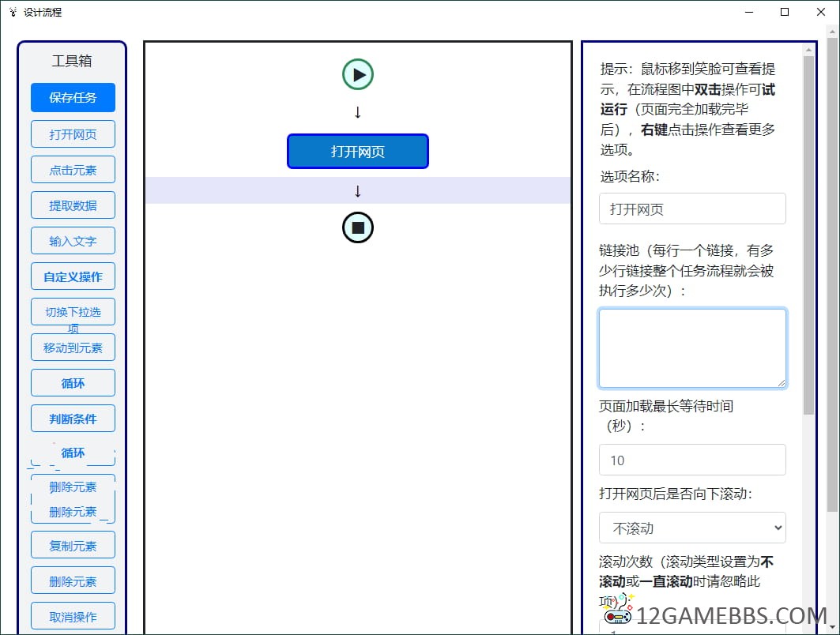The image size is (840, 635).
Task: Open the 不滚动 scroll type dropdown
Action: click(692, 528)
